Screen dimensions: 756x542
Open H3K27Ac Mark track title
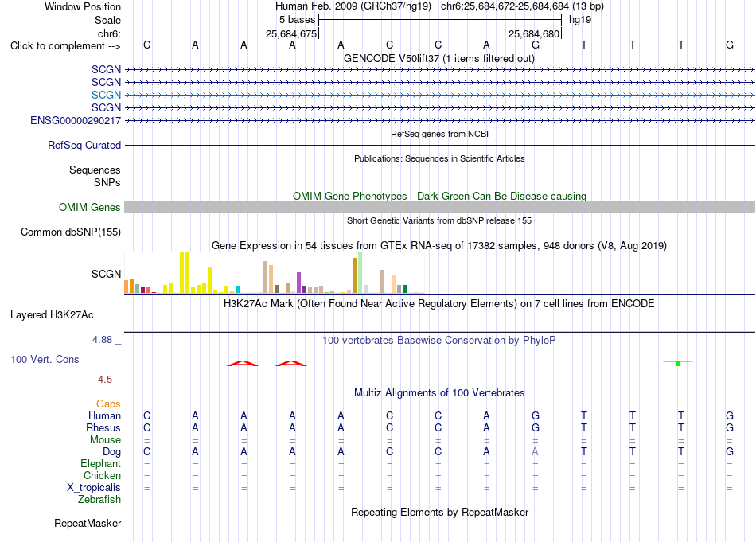(439, 304)
